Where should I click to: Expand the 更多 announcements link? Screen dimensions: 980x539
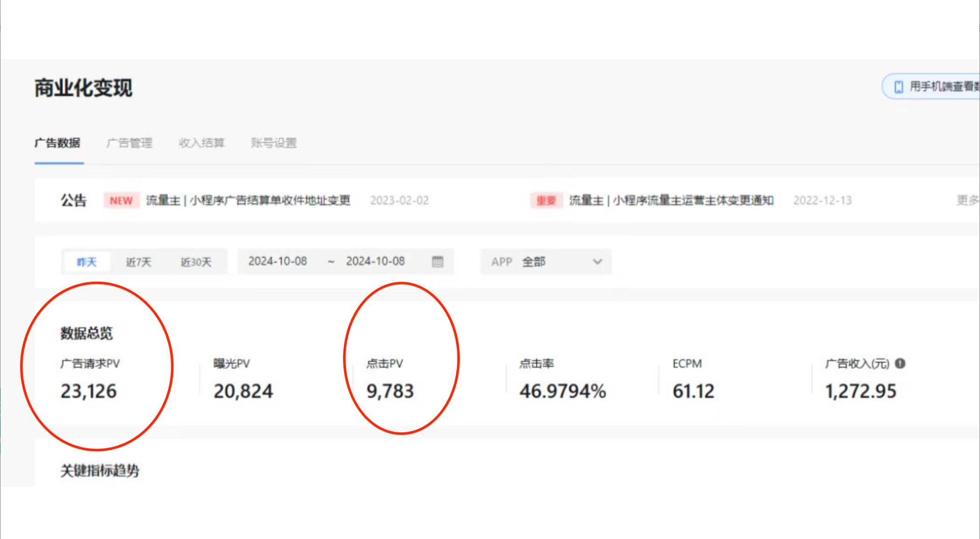[970, 200]
